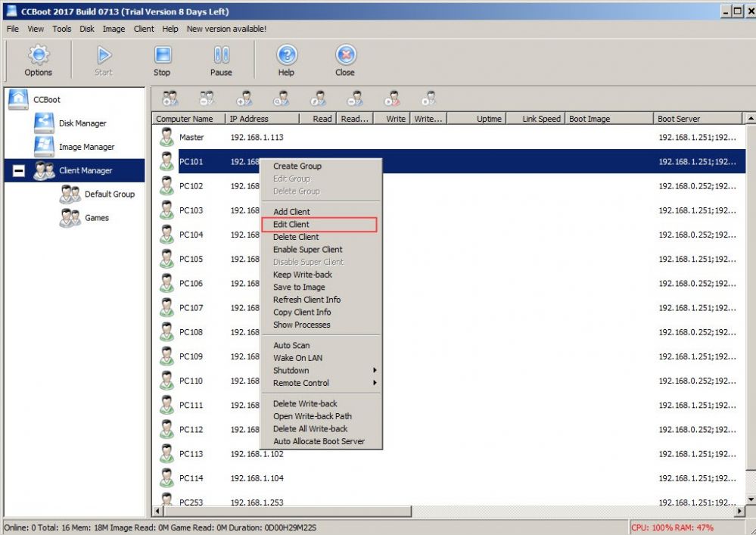Click the scan client magnifier toolbar icon

pyautogui.click(x=281, y=98)
